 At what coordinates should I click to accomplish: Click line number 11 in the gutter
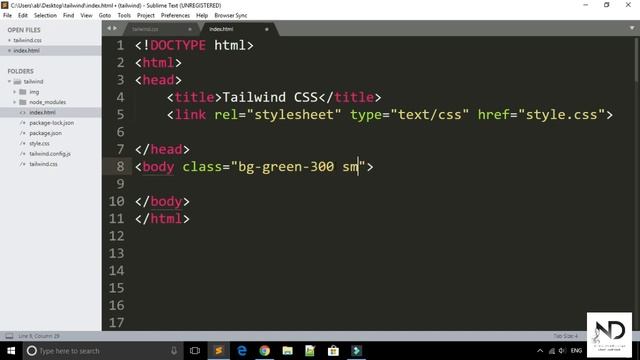tap(116, 219)
